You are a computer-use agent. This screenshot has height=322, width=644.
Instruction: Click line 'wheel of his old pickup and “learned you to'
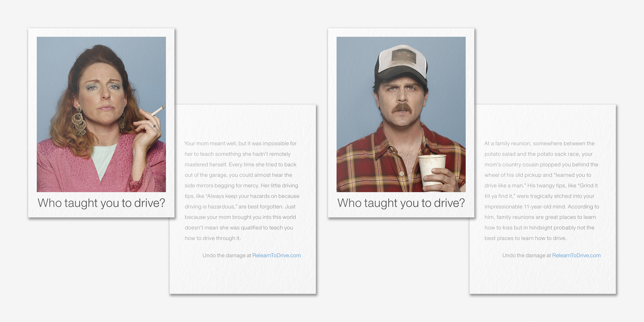tap(538, 175)
